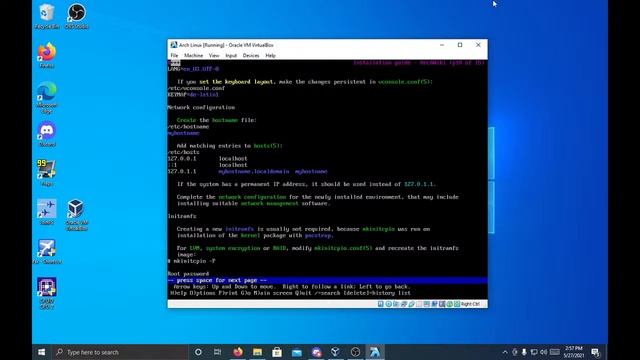Open the Machine menu

pyautogui.click(x=193, y=56)
